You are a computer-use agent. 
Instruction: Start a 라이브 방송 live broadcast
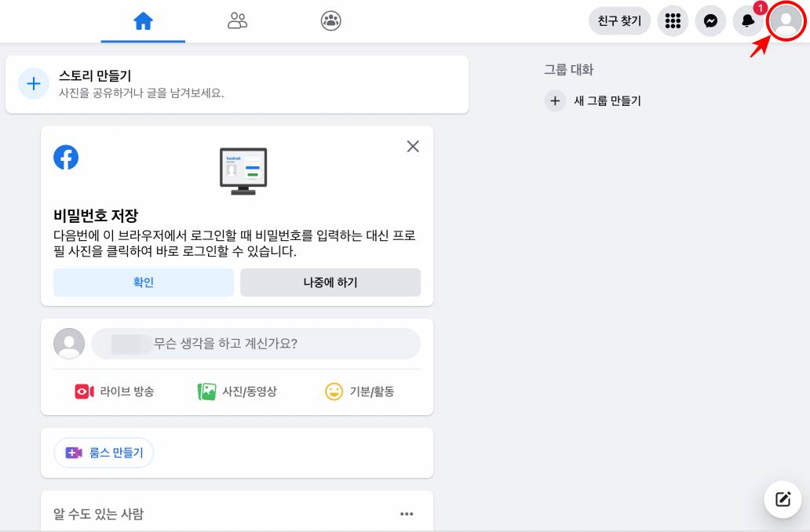click(x=115, y=392)
